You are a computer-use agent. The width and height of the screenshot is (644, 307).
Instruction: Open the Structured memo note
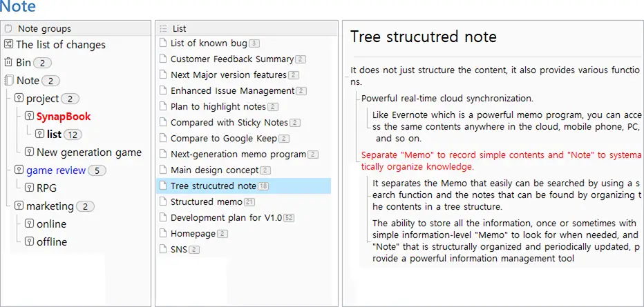pos(206,201)
